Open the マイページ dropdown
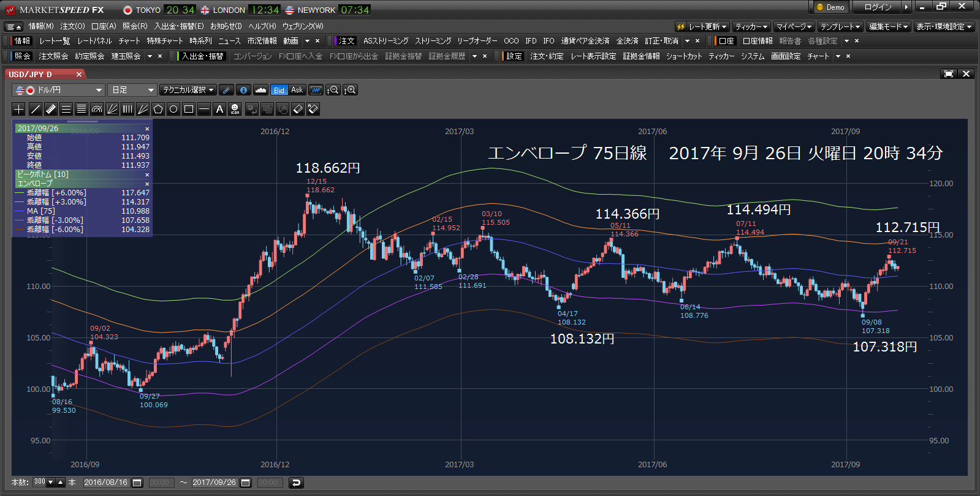This screenshot has height=496, width=980. pos(794,26)
